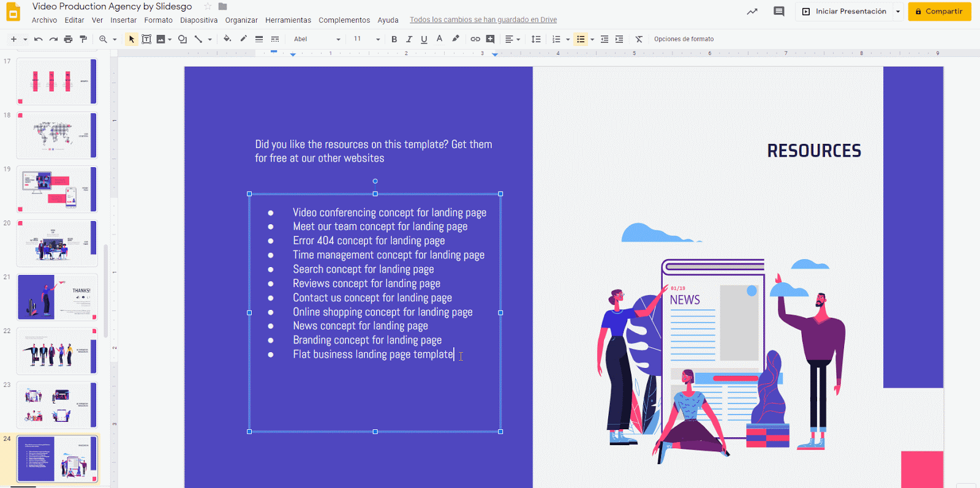The width and height of the screenshot is (980, 488).
Task: Click the border weight icon
Action: coord(259,39)
